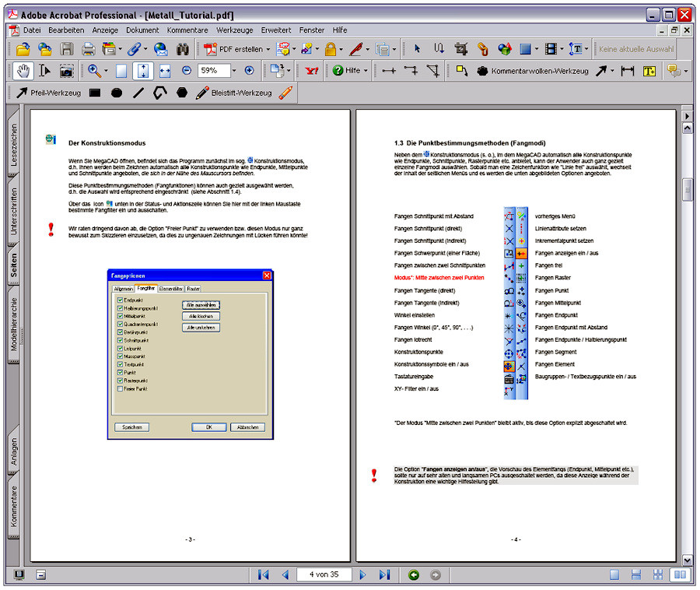
Task: Select the text selection cursor tool
Action: [44, 71]
